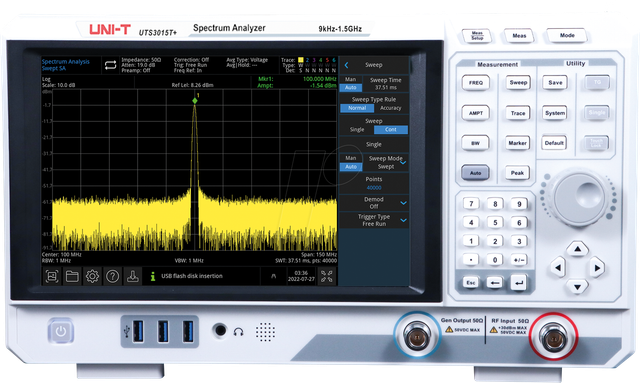Screen dimensions: 640x383
Task: Push the Esc key
Action: coord(471,283)
